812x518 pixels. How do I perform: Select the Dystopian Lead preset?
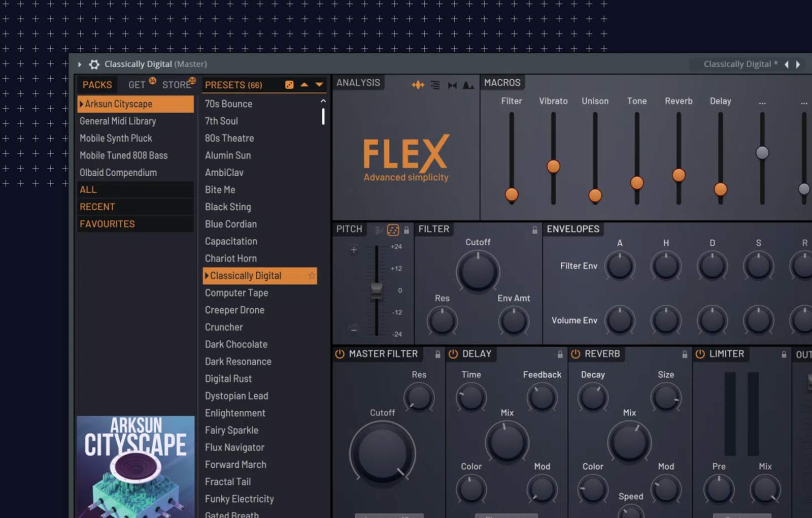point(236,396)
